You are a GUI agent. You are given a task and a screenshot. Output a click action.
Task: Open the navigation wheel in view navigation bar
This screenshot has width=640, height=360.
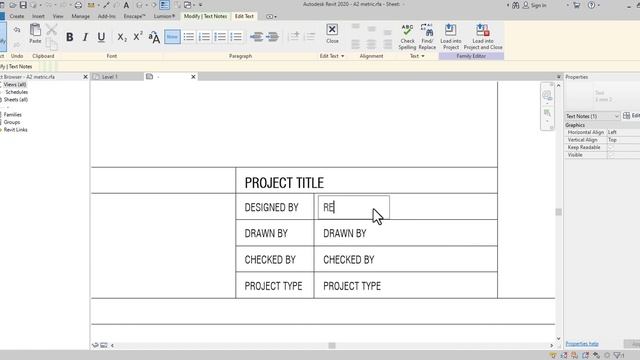(547, 95)
